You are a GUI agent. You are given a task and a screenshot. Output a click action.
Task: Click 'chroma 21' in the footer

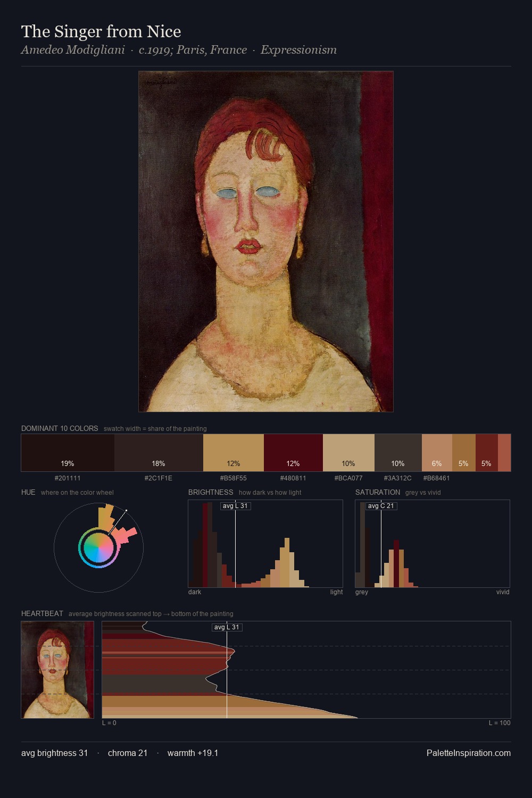[128, 753]
